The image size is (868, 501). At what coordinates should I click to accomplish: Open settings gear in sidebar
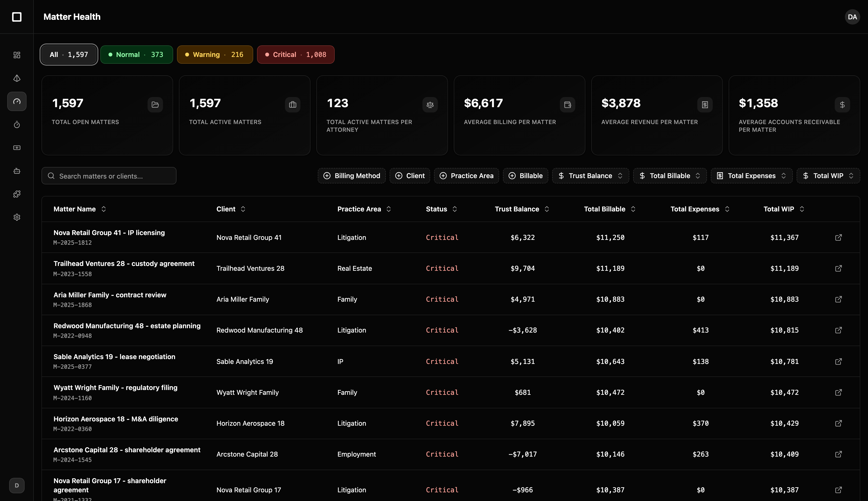click(x=17, y=217)
